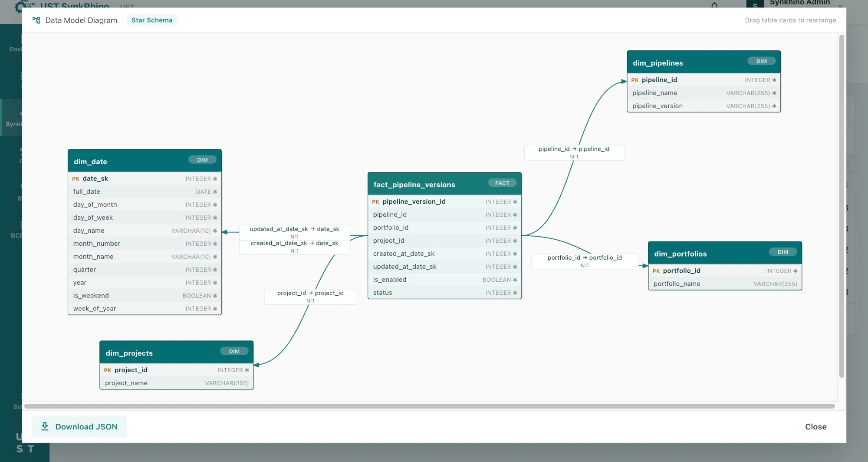Select portfolio_id row in fact_pipeline_versions
Image resolution: width=868 pixels, height=462 pixels.
click(x=444, y=228)
